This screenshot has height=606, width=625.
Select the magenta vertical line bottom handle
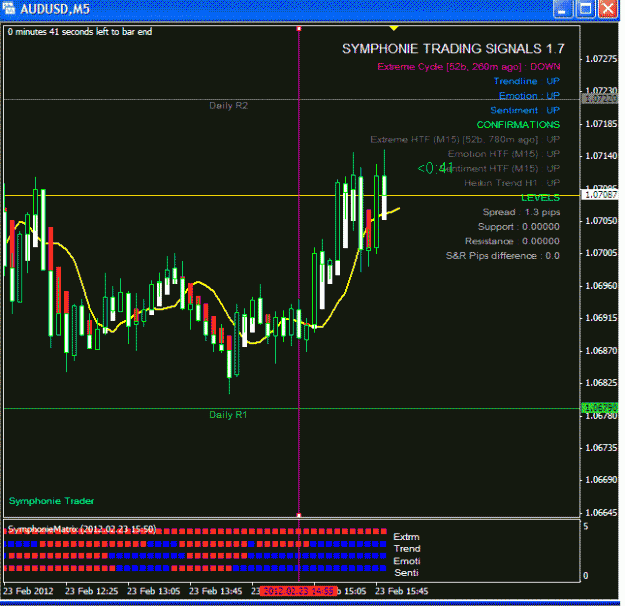299,515
